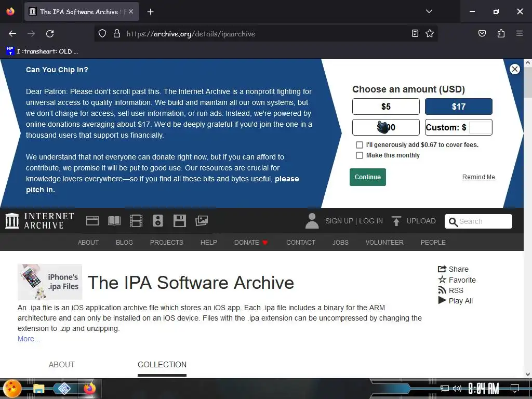Switch to the ABOUT tab
This screenshot has height=399, width=532.
coord(61,365)
